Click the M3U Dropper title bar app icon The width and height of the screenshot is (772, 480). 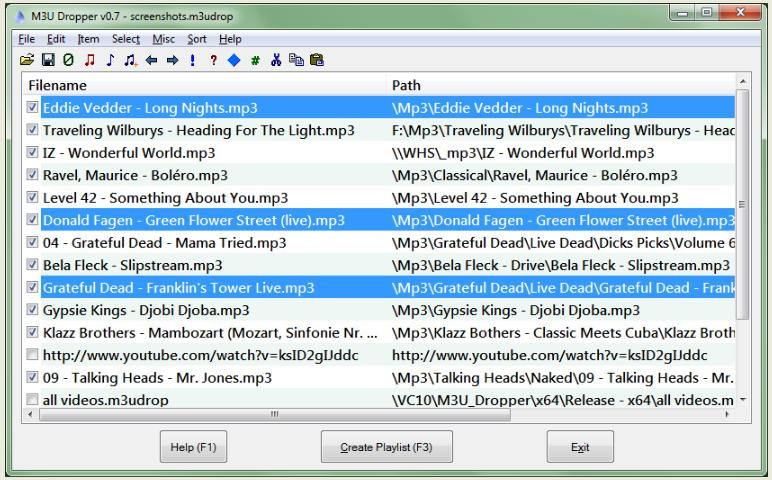click(x=20, y=16)
